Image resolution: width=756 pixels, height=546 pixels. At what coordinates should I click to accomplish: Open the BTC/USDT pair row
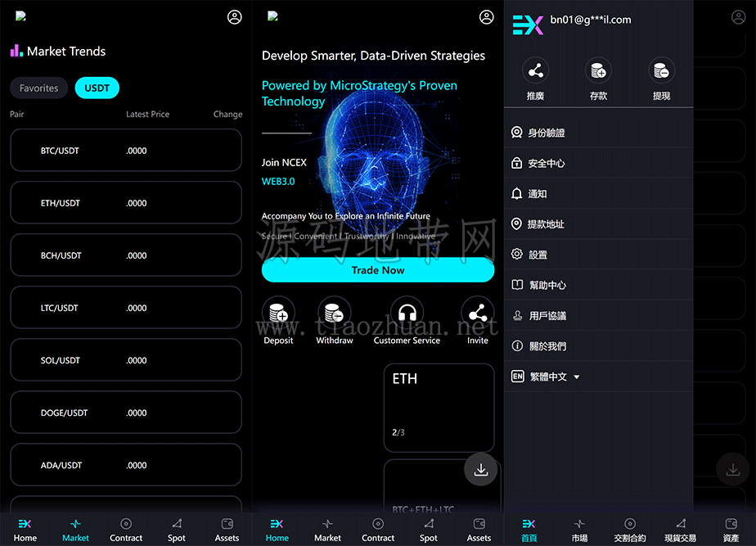126,151
